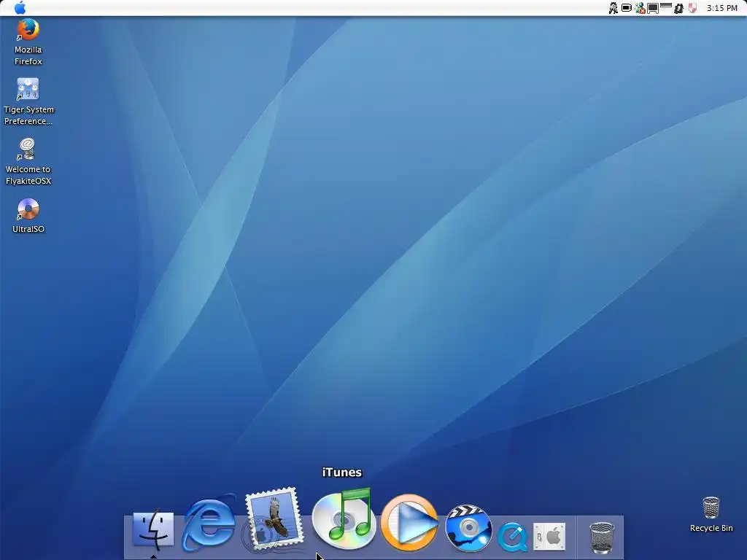Open the Apple menu in the menu bar
Image resolution: width=747 pixels, height=560 pixels.
20,7
